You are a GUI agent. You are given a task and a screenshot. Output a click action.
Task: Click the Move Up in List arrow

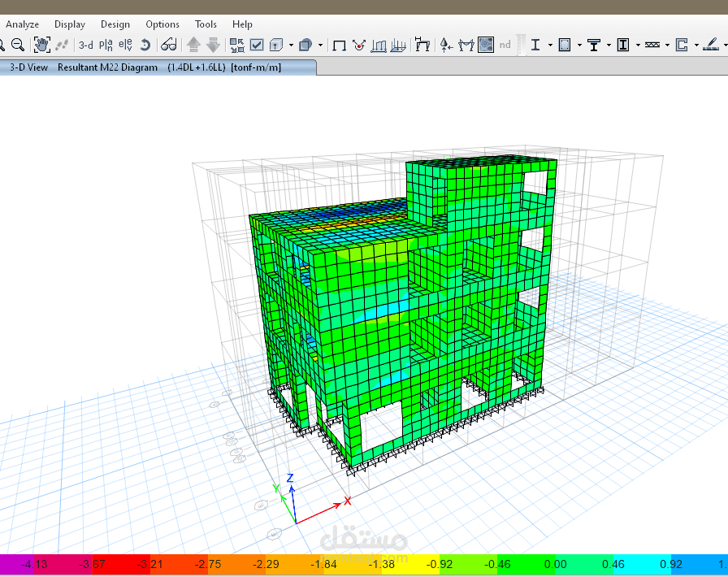(193, 45)
